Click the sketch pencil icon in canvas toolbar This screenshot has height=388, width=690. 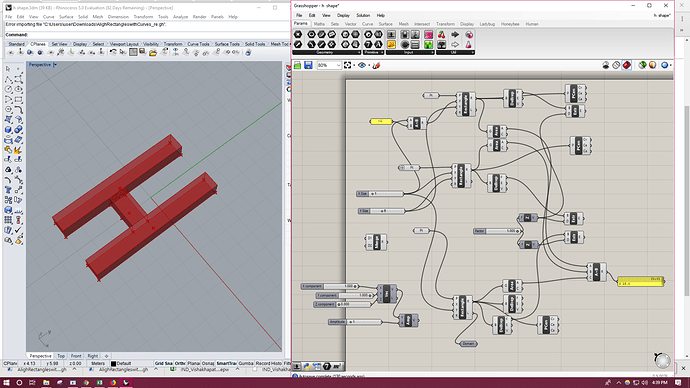click(x=376, y=66)
